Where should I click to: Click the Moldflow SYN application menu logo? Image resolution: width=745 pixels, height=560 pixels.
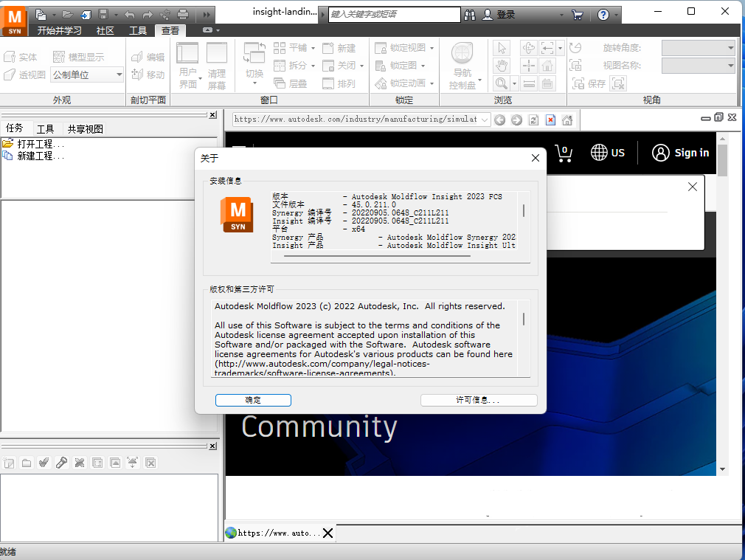click(x=14, y=21)
